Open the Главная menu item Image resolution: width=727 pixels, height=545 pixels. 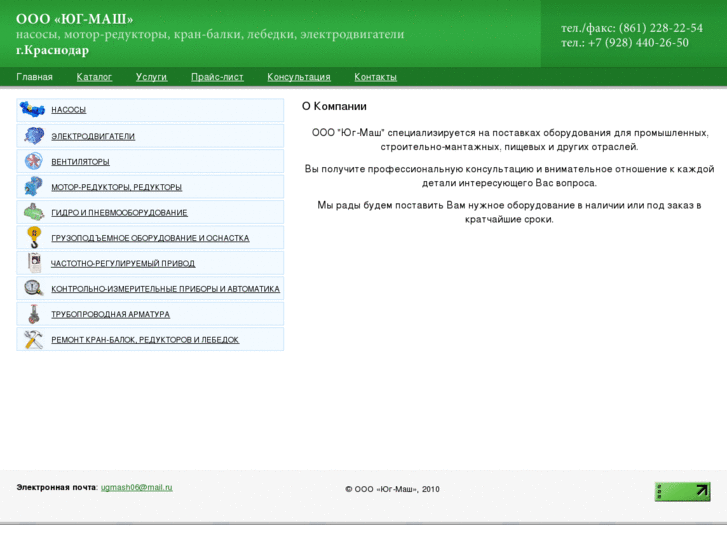click(34, 77)
